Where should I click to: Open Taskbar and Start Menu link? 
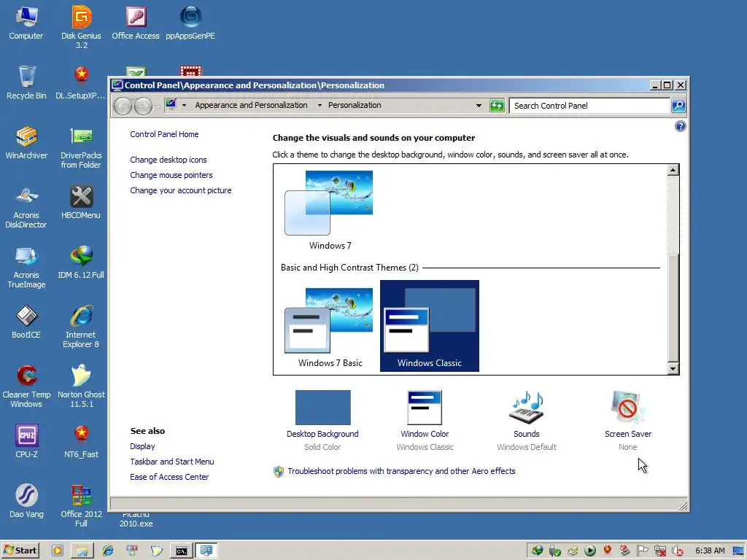(x=172, y=462)
